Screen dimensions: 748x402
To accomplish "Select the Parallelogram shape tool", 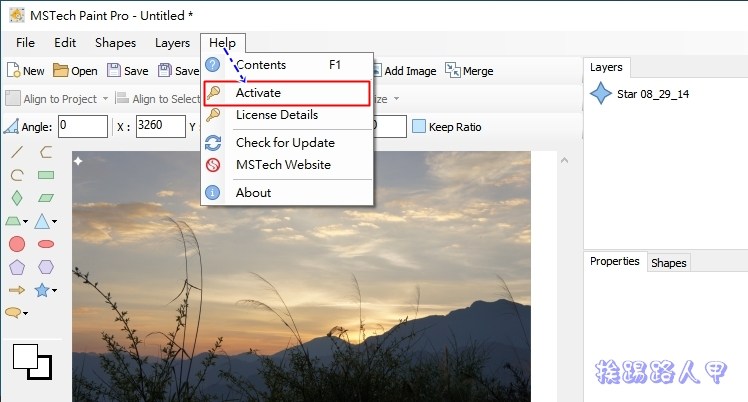I will tap(46, 197).
